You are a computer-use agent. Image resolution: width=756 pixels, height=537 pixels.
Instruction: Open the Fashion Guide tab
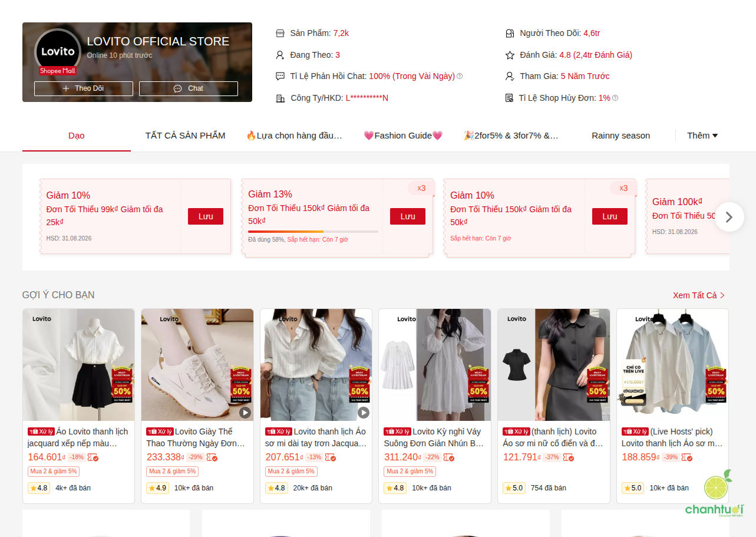pos(403,136)
